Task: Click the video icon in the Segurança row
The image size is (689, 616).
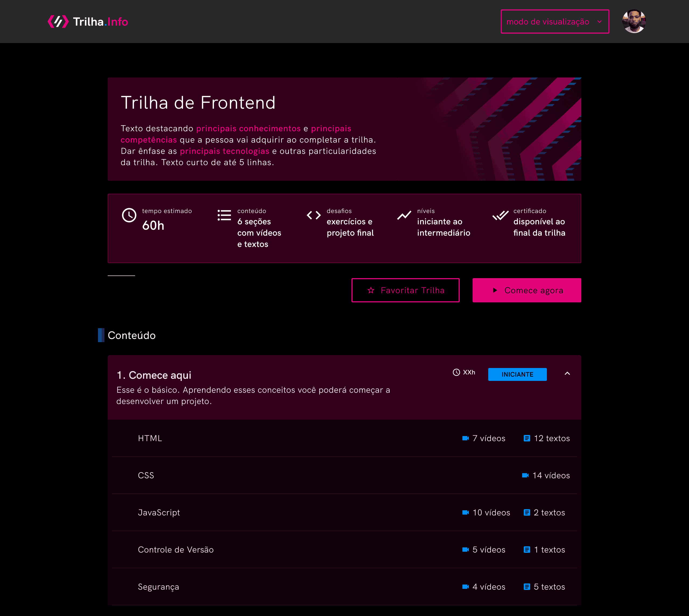Action: (x=466, y=587)
